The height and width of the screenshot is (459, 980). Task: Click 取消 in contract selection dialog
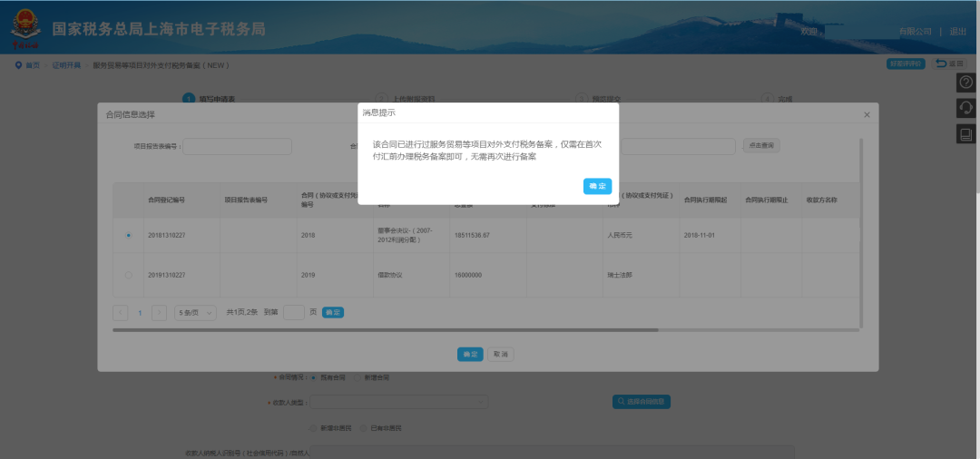(501, 354)
